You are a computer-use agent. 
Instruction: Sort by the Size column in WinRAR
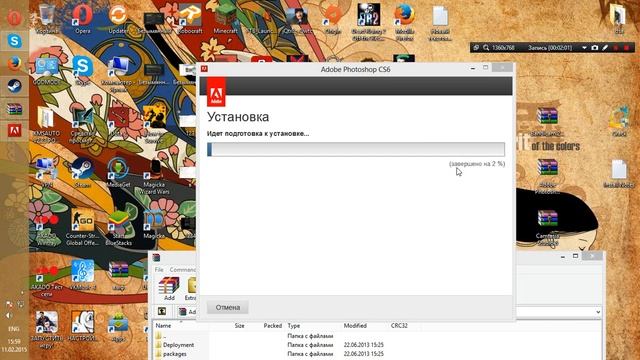240,326
